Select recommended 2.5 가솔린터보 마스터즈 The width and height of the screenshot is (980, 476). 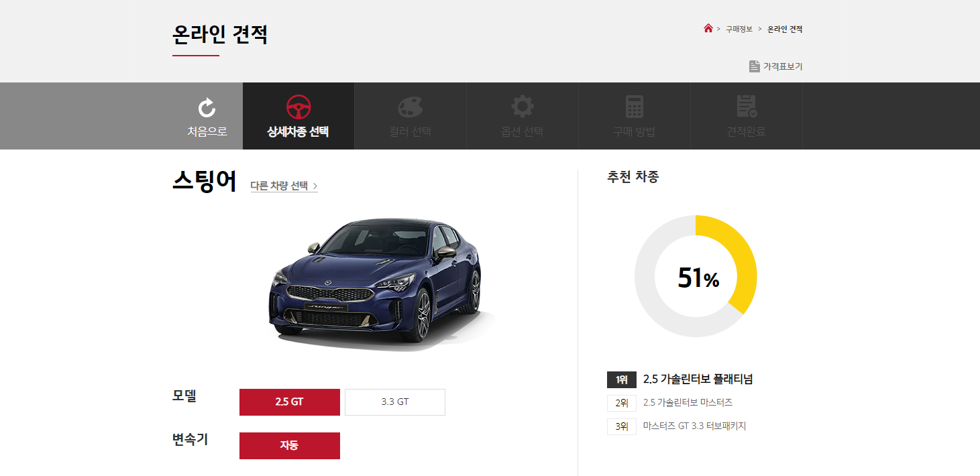(x=688, y=403)
